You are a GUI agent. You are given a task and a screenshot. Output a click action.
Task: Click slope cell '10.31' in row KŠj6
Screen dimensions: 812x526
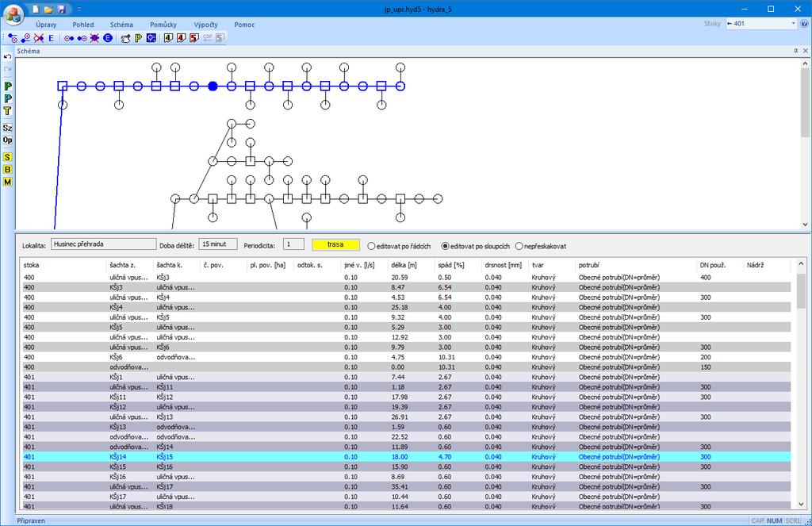pyautogui.click(x=446, y=357)
